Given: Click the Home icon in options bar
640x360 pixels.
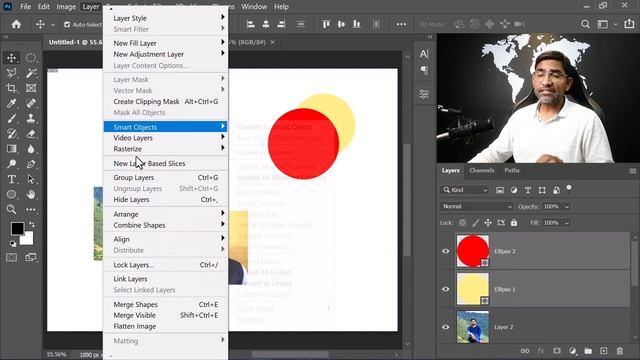Looking at the screenshot, I should coord(16,24).
